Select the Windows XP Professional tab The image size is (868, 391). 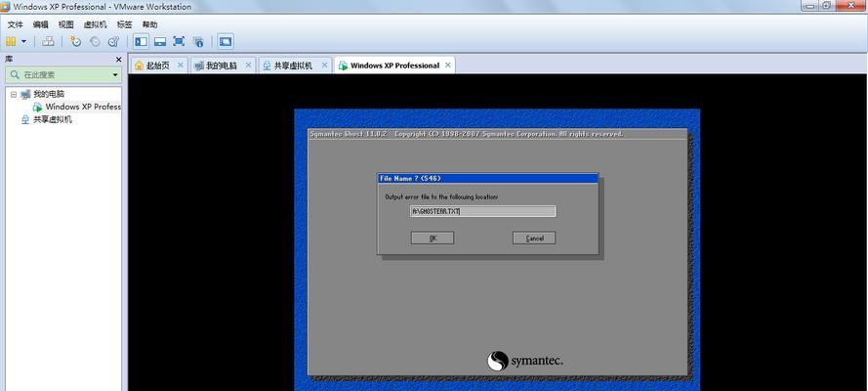[394, 65]
